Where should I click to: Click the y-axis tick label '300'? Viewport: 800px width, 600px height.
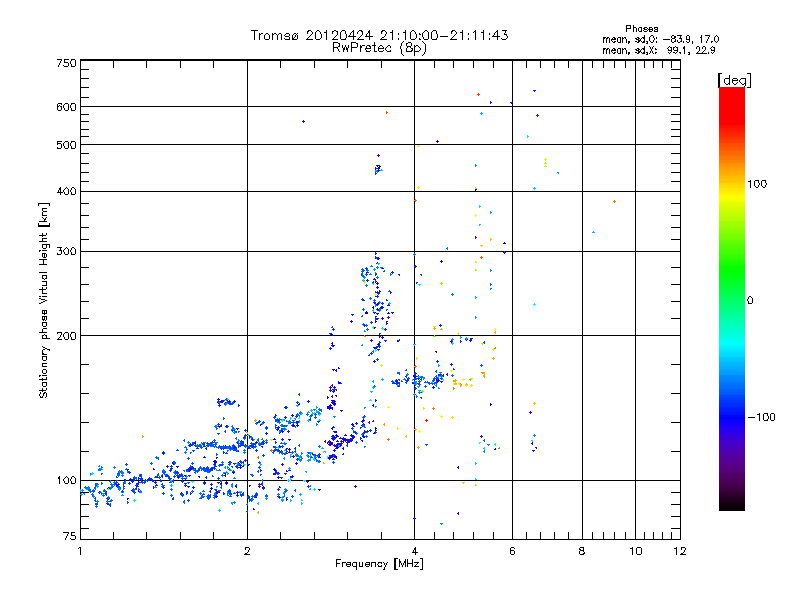(66, 252)
